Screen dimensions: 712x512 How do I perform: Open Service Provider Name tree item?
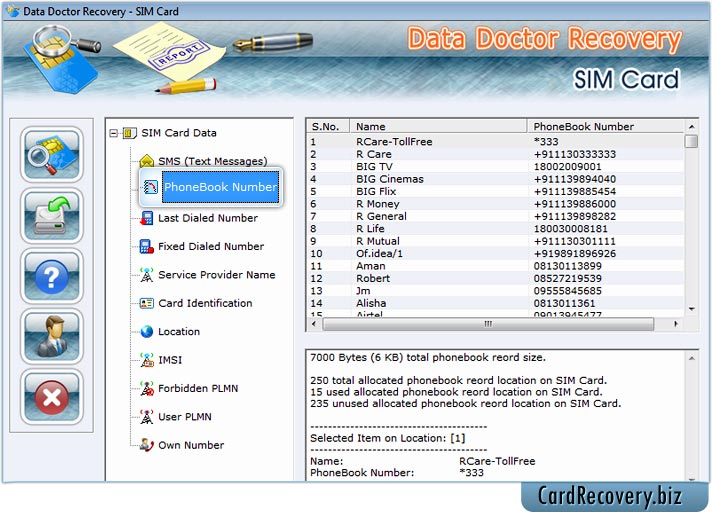(217, 275)
